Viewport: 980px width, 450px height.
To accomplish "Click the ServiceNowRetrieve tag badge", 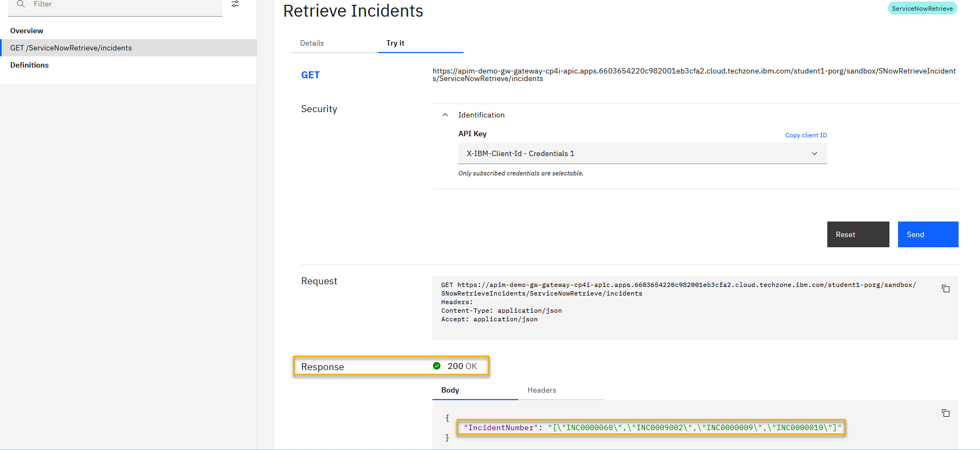I will pyautogui.click(x=922, y=9).
